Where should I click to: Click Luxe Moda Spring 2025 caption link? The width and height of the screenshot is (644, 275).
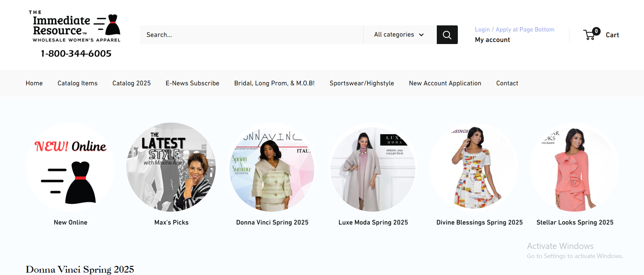[x=373, y=223]
